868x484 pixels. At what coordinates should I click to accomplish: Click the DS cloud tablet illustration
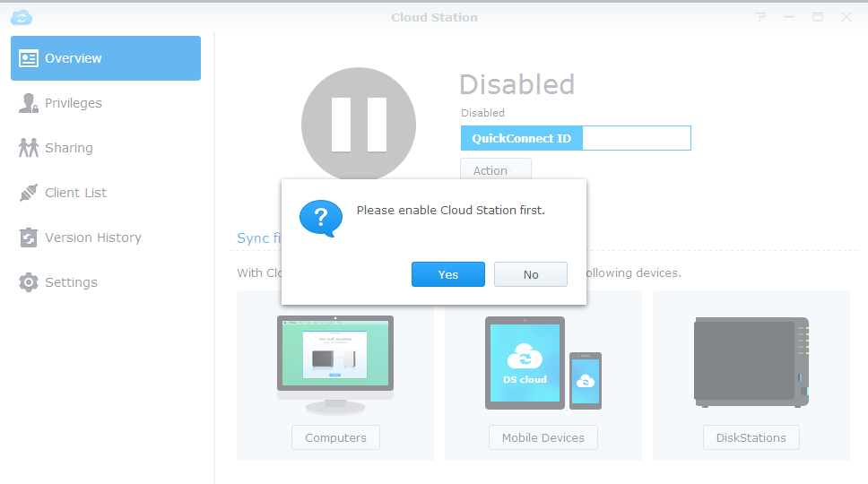pos(525,363)
